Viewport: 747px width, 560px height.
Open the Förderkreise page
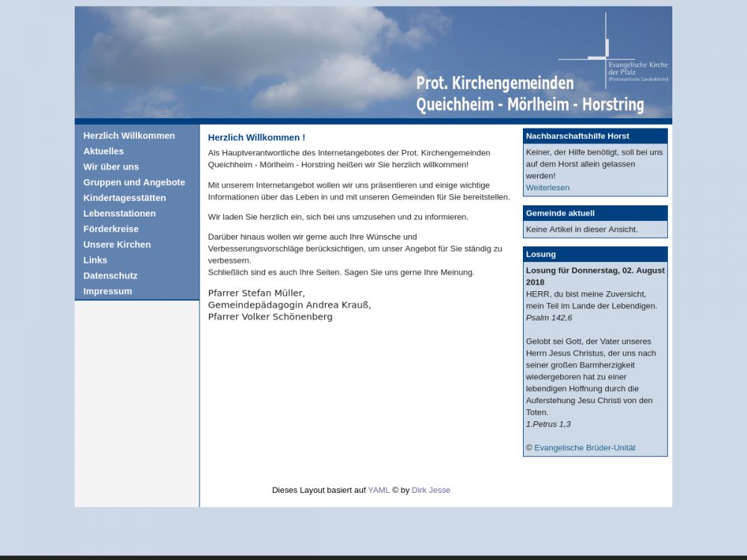(111, 229)
